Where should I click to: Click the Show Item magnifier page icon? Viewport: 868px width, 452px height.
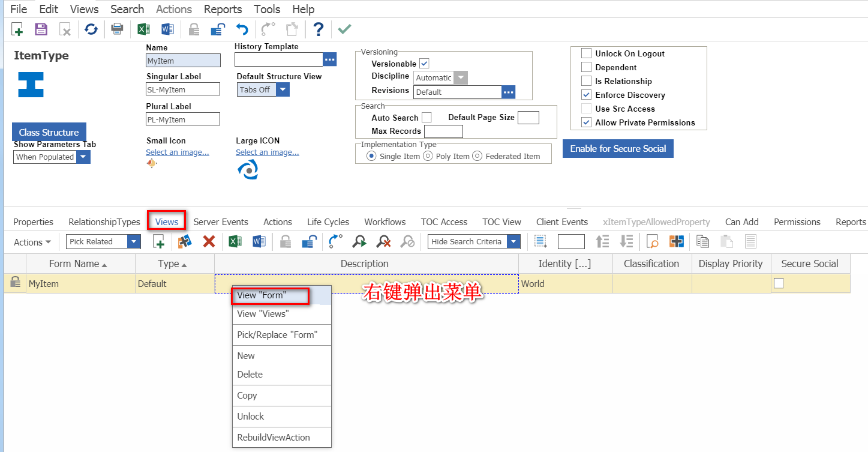[x=653, y=242]
